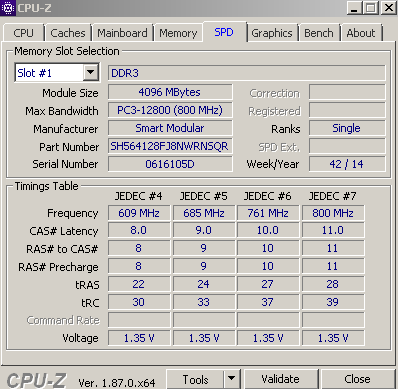Select tRC value 39

[x=333, y=302]
